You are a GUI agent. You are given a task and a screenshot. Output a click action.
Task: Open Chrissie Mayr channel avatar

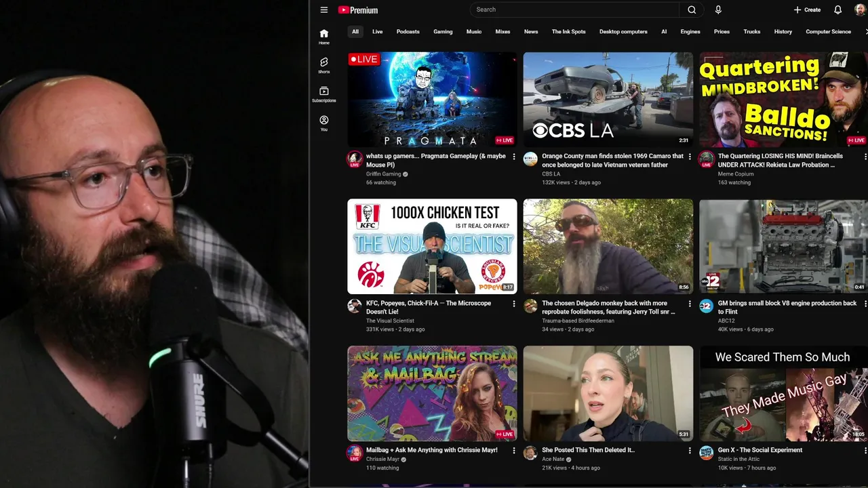click(x=355, y=453)
